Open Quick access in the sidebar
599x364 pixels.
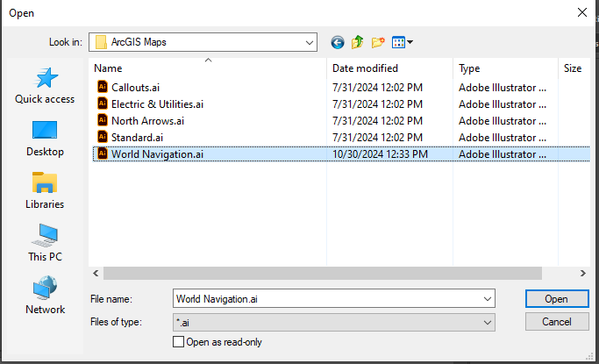[x=45, y=86]
